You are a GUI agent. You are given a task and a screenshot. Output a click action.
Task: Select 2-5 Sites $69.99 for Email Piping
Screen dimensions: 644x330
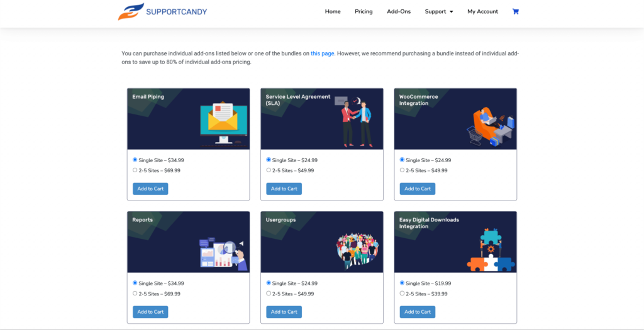pyautogui.click(x=135, y=170)
